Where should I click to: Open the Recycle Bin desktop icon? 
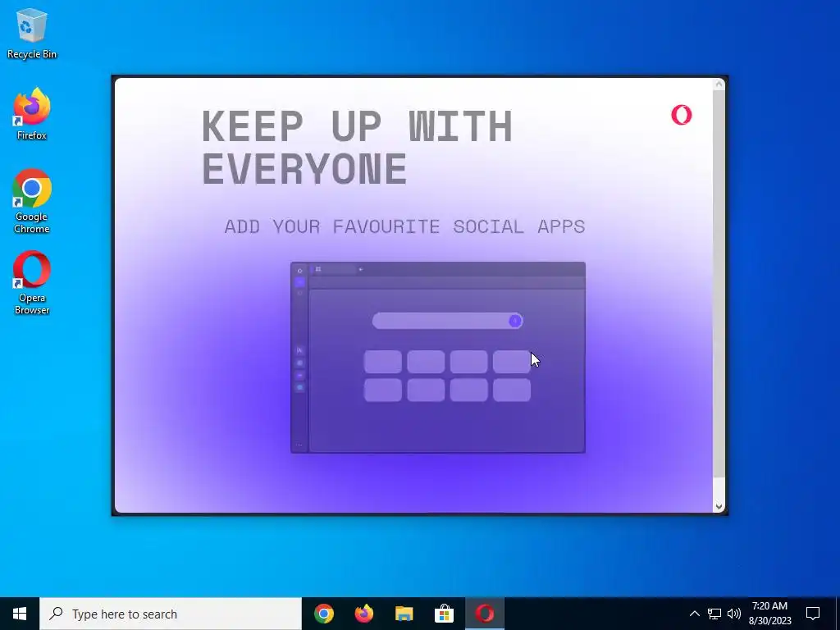[32, 33]
